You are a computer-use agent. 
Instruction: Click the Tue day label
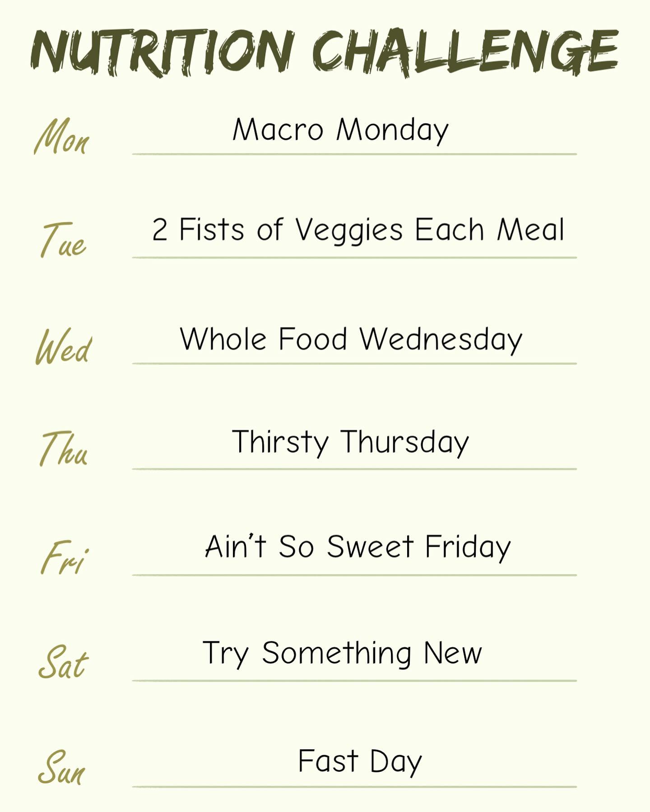click(x=63, y=241)
